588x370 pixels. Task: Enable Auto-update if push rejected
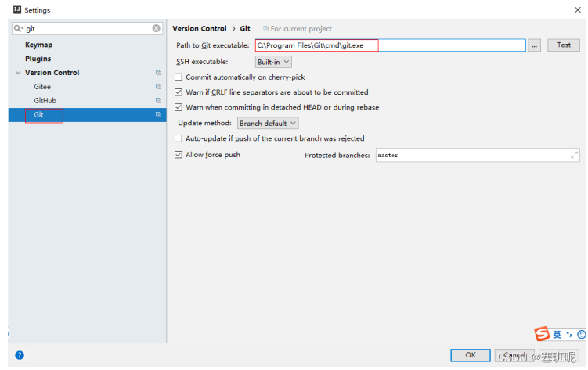pos(179,138)
